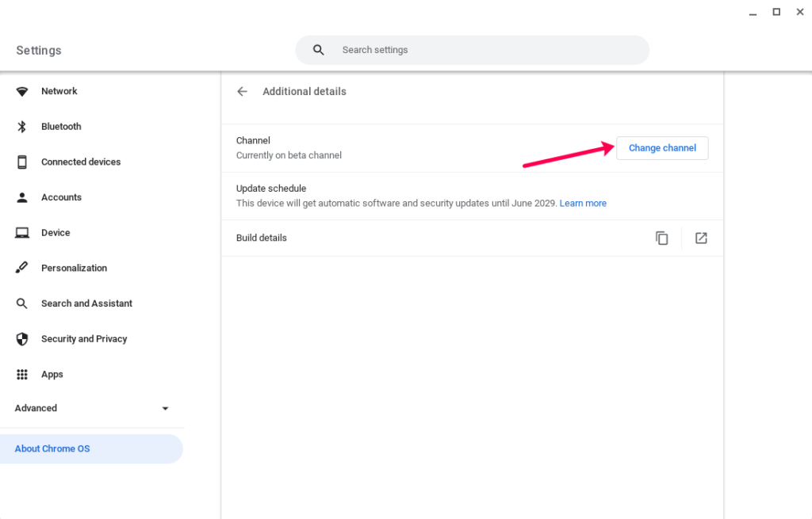Open Bluetooth settings

tap(61, 127)
